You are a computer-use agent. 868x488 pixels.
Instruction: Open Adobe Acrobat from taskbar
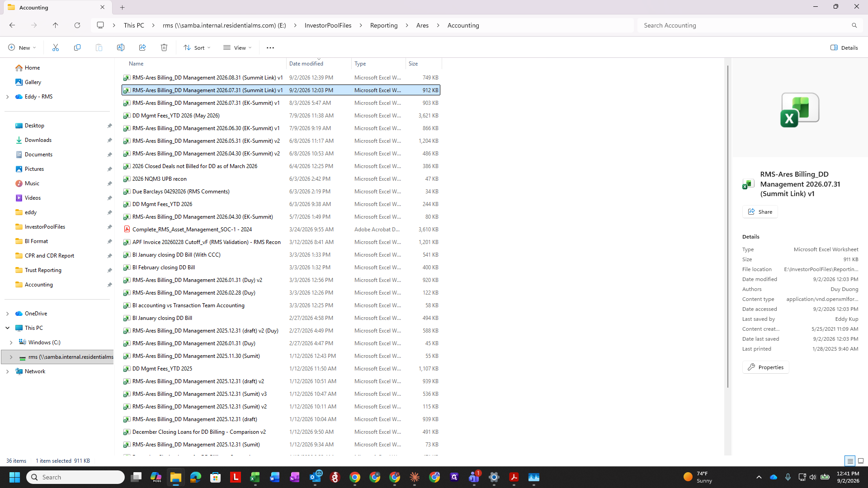click(x=514, y=477)
